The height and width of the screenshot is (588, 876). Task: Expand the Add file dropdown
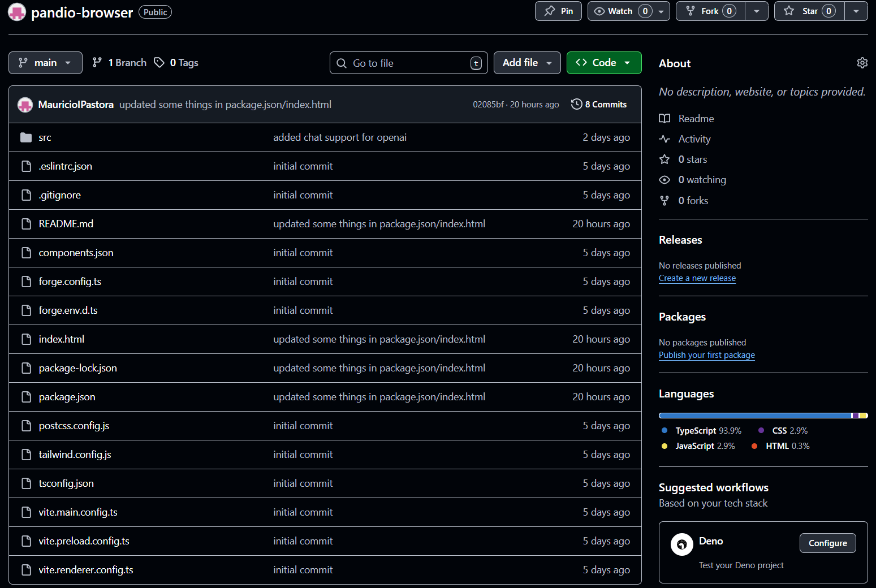(527, 63)
